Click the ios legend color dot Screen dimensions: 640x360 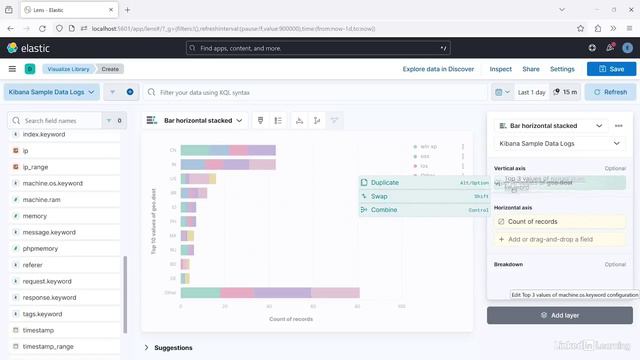pyautogui.click(x=415, y=166)
